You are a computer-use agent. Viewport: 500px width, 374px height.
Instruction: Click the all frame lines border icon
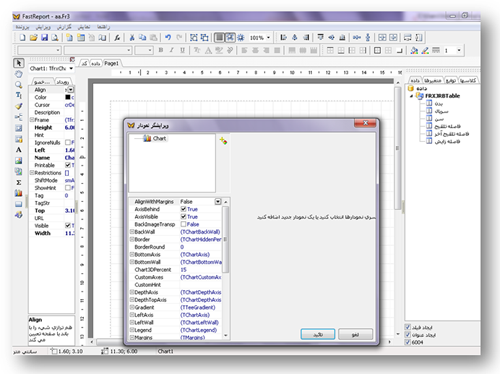[x=377, y=50]
